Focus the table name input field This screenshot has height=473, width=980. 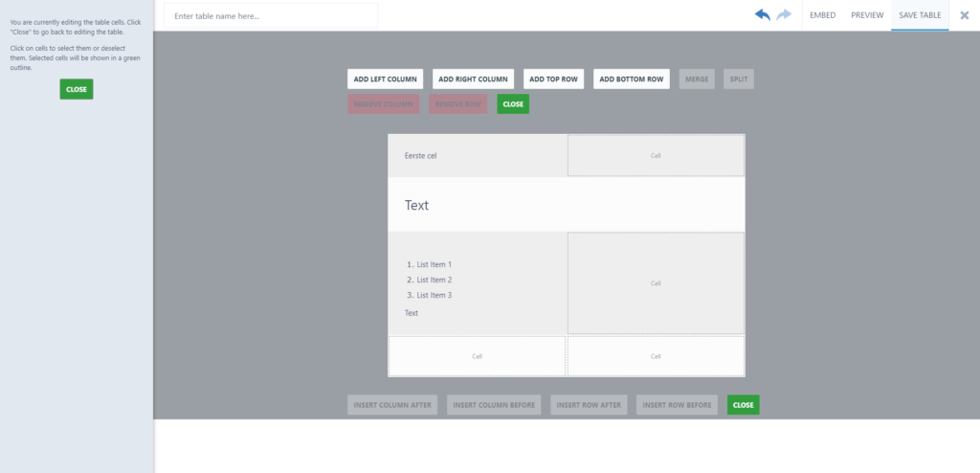271,15
